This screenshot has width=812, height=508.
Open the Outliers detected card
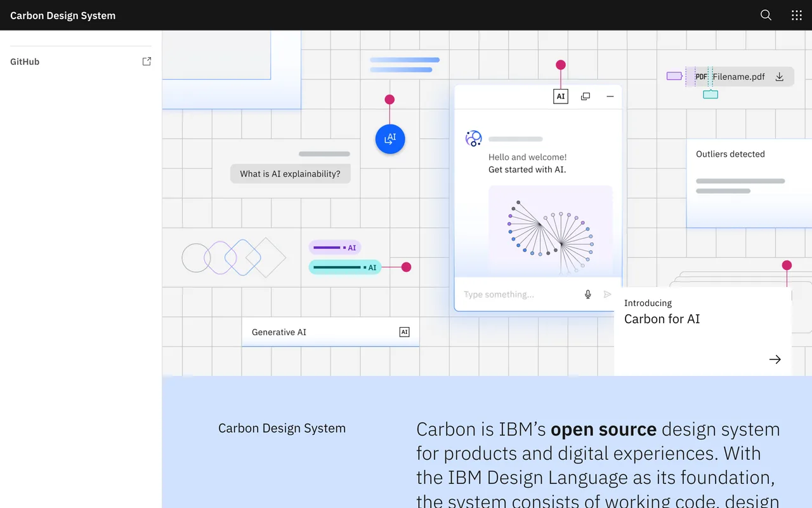(x=749, y=184)
